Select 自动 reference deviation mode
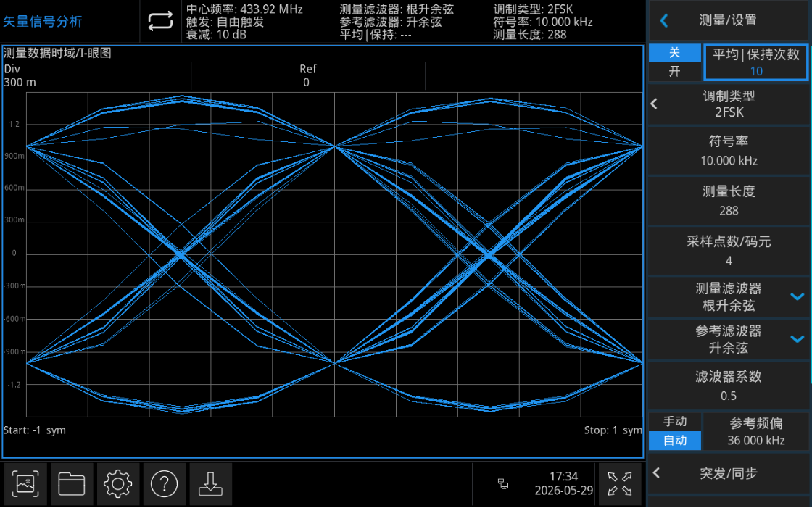 [675, 441]
